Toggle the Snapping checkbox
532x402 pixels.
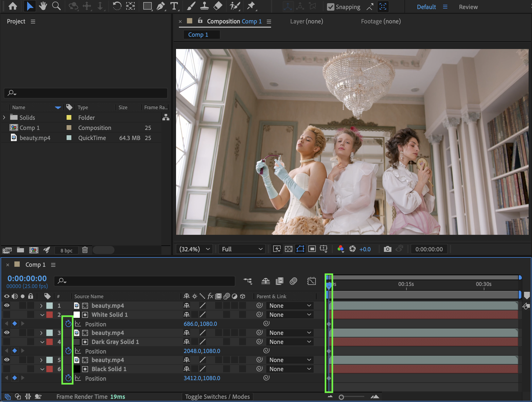(330, 7)
